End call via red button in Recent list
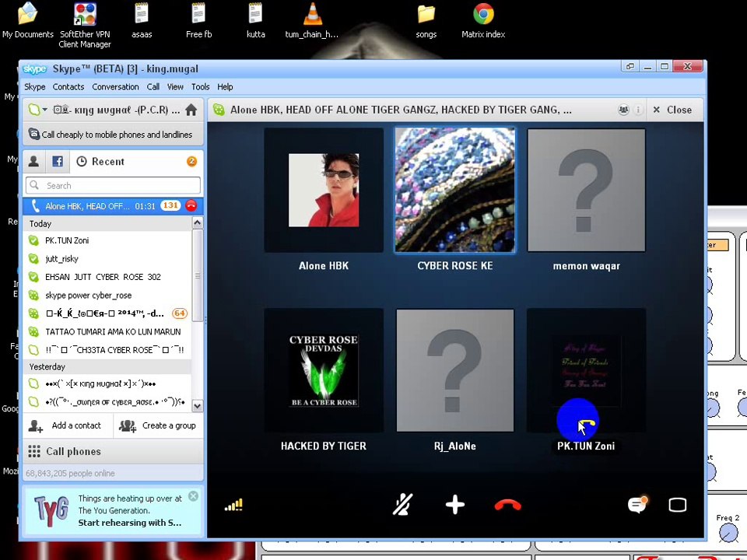 [191, 205]
